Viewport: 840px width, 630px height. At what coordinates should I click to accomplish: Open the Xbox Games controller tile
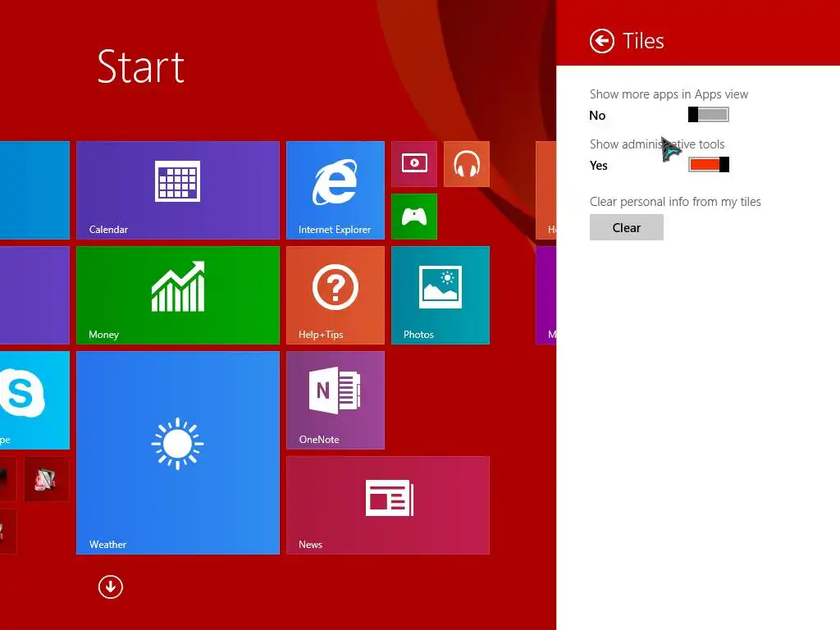click(414, 217)
